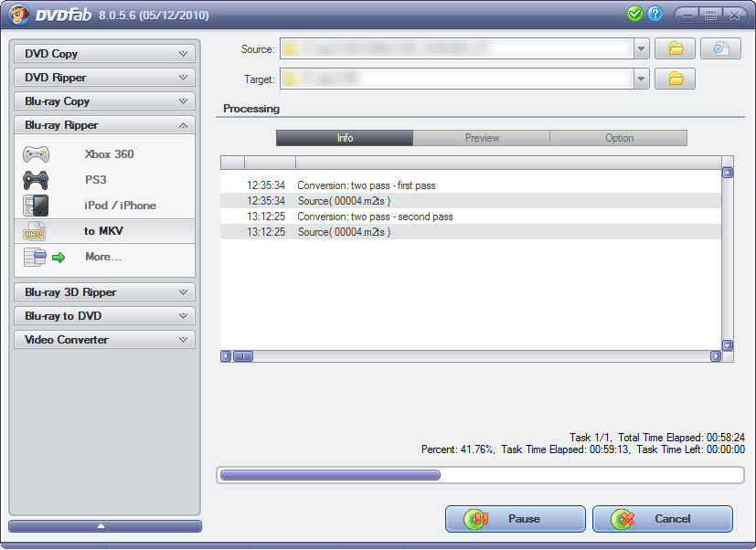Minimize the DVDFab window
The image size is (756, 550).
(x=687, y=15)
